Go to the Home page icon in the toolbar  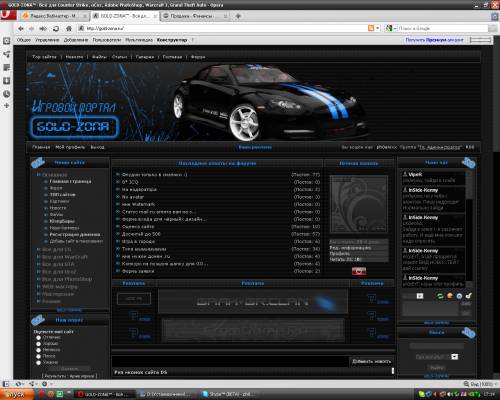pyautogui.click(x=68, y=29)
